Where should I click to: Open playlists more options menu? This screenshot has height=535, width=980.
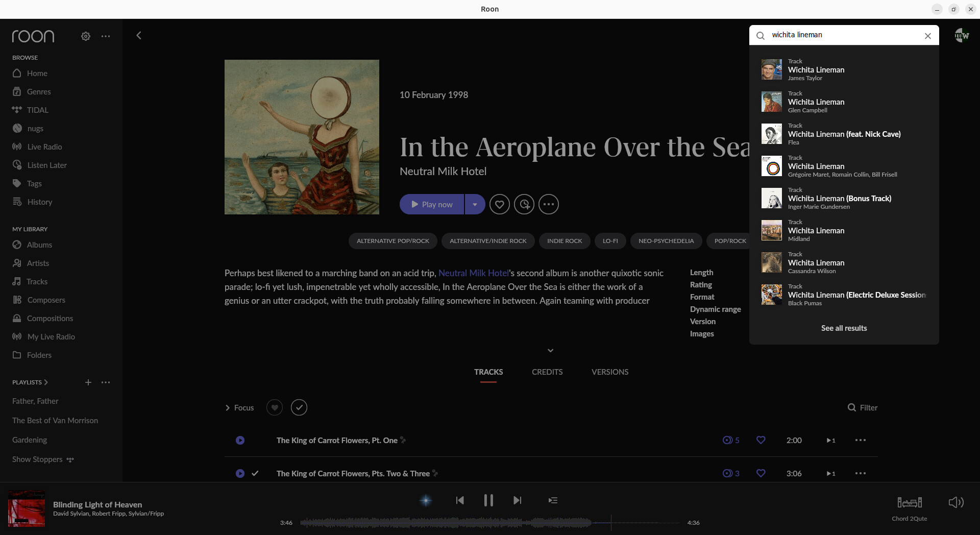click(x=106, y=382)
